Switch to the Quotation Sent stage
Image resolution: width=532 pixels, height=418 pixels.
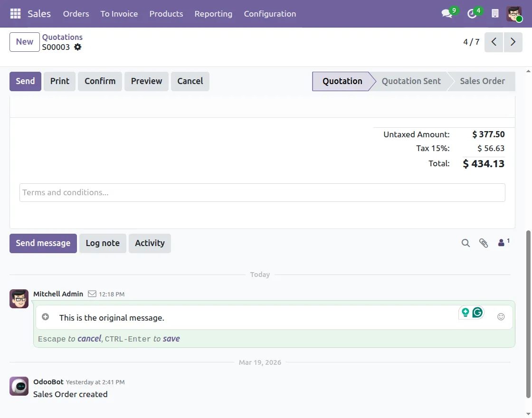click(411, 81)
